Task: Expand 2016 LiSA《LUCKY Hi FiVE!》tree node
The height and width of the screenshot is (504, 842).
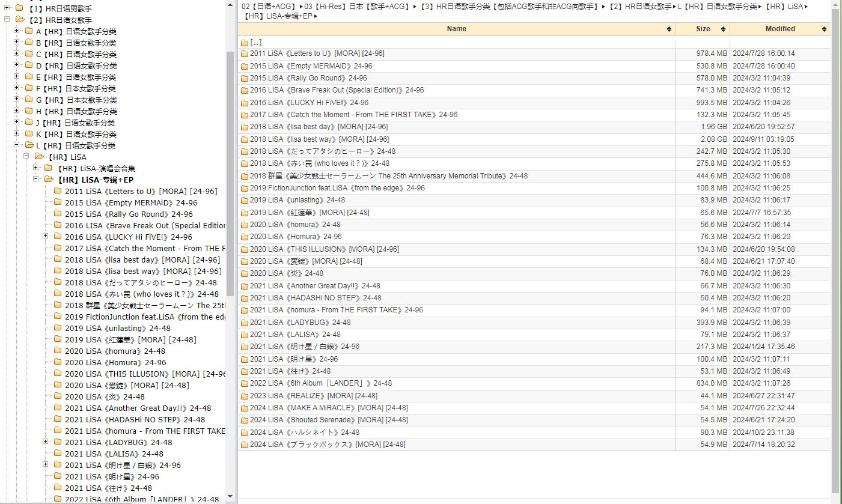Action: tap(45, 237)
